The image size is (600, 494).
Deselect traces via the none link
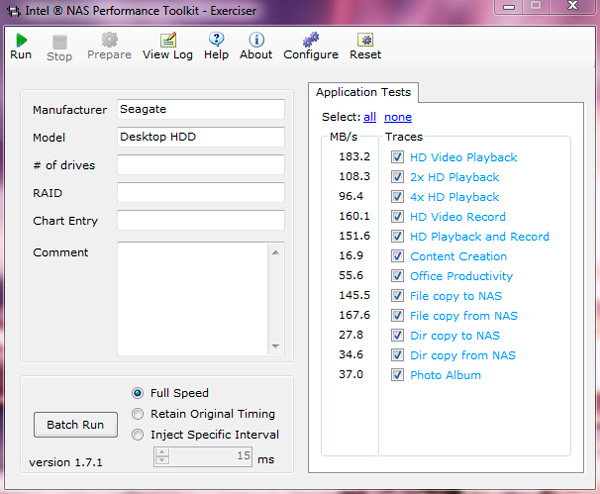[x=398, y=117]
